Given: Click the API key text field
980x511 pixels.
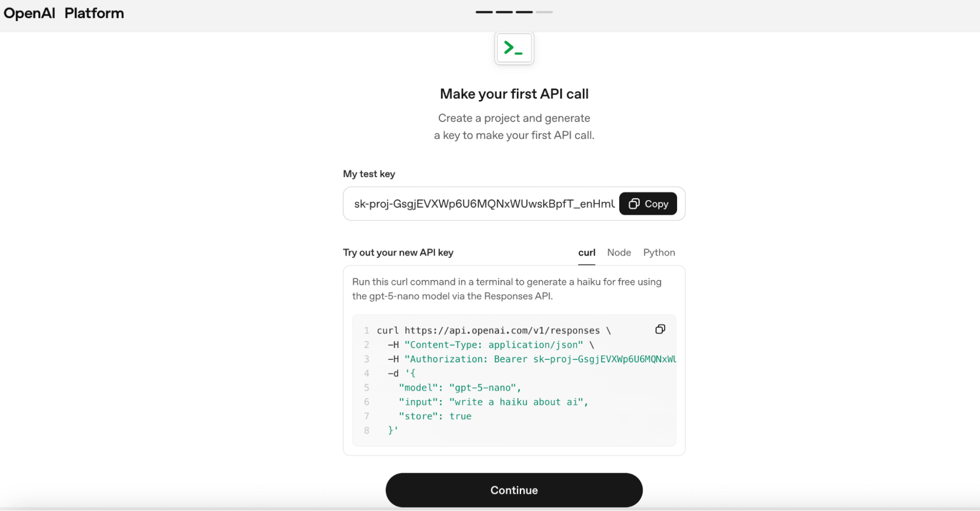Looking at the screenshot, I should (483, 204).
